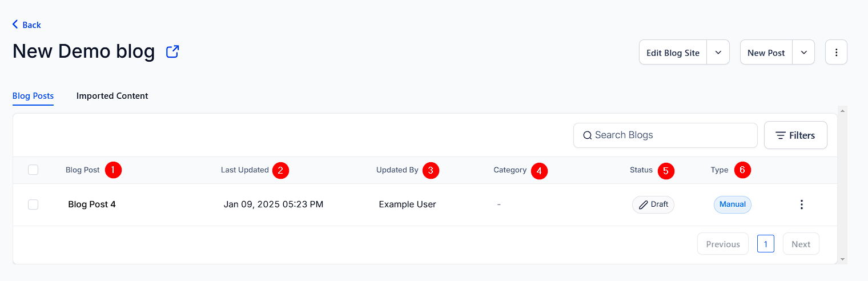Open the header three-dot options menu

click(836, 53)
